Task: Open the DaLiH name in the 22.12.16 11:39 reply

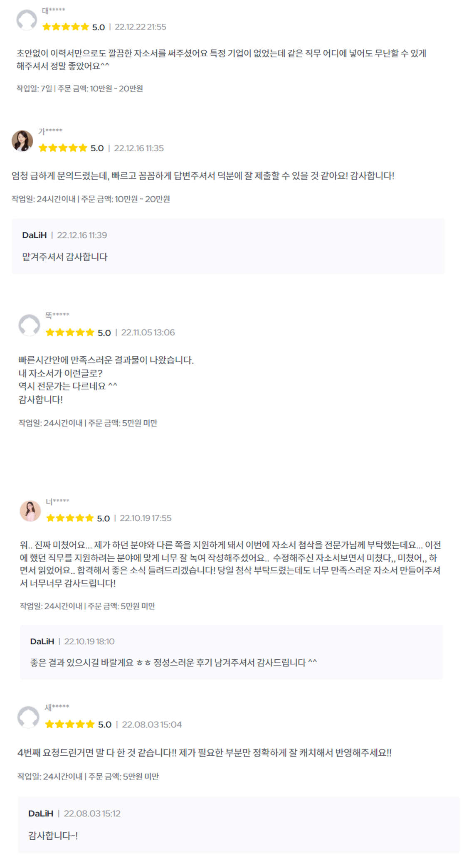Action: [x=35, y=235]
